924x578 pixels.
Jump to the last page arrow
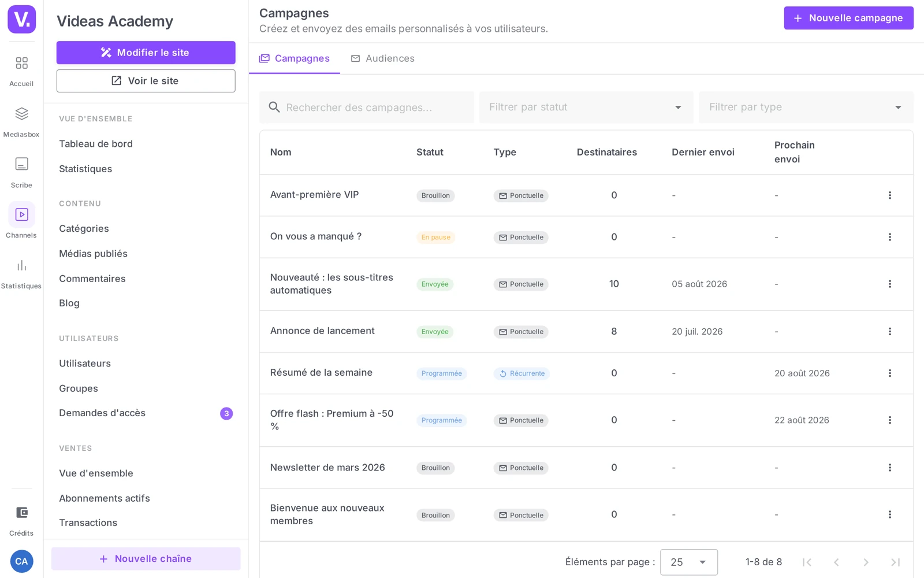coord(895,562)
